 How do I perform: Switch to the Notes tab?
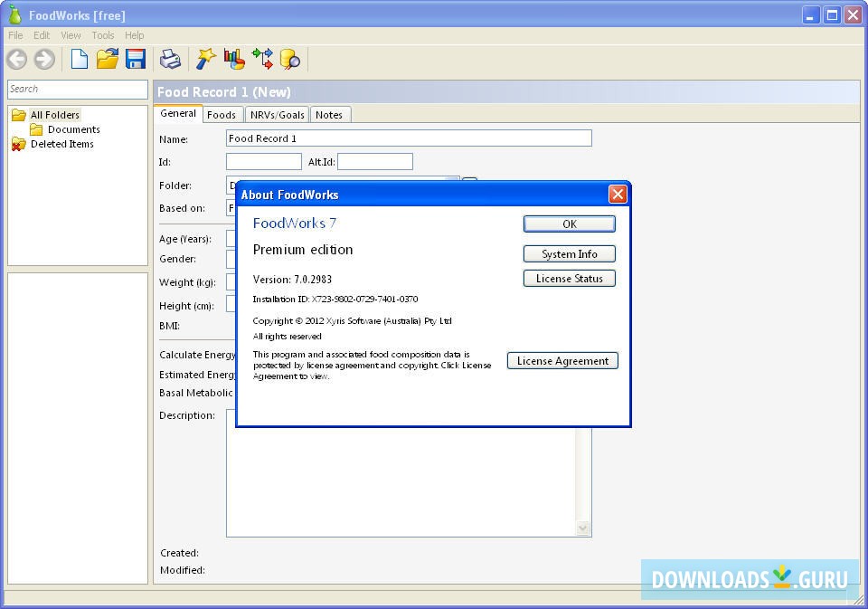(329, 115)
